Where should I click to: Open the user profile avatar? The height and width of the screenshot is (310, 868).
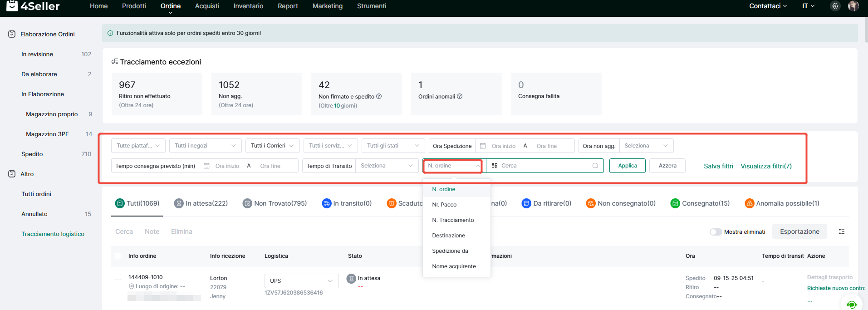tap(853, 6)
